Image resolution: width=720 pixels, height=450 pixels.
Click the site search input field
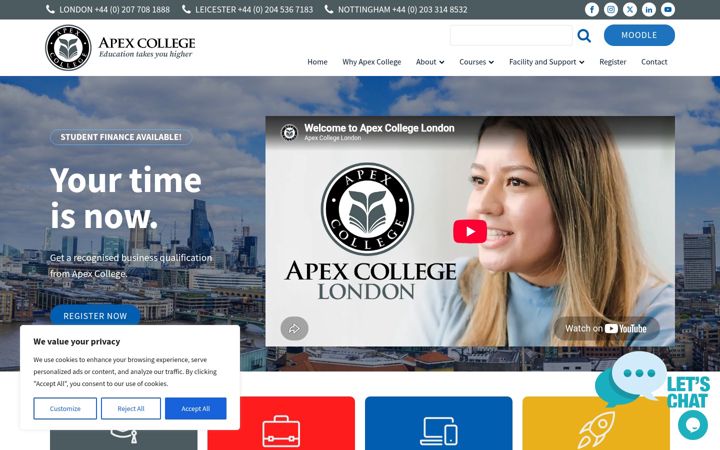[x=511, y=35]
